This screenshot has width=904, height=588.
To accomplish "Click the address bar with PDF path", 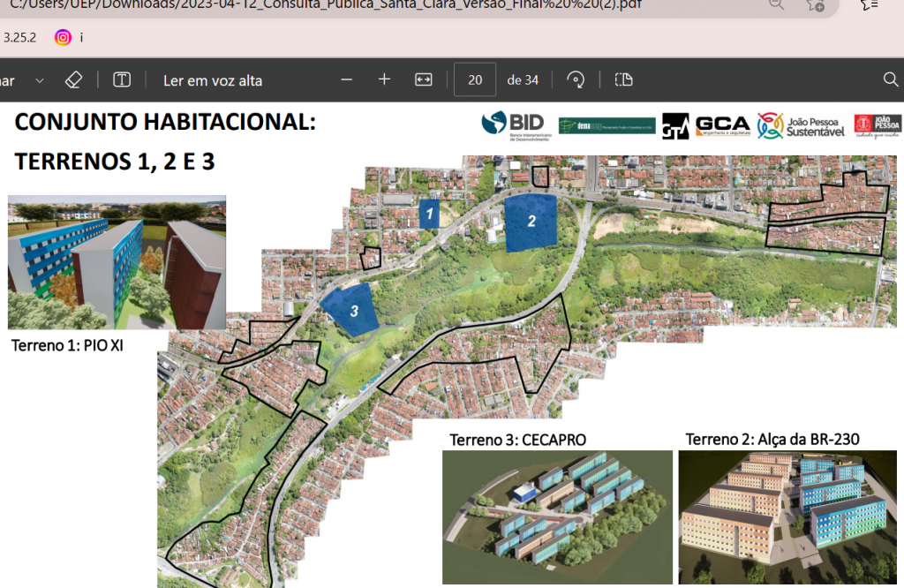I will click(353, 4).
